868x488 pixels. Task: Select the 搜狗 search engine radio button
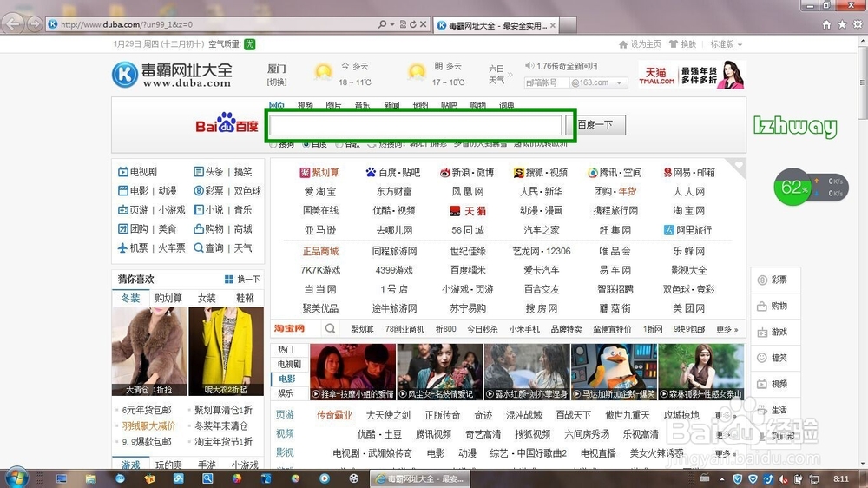273,144
